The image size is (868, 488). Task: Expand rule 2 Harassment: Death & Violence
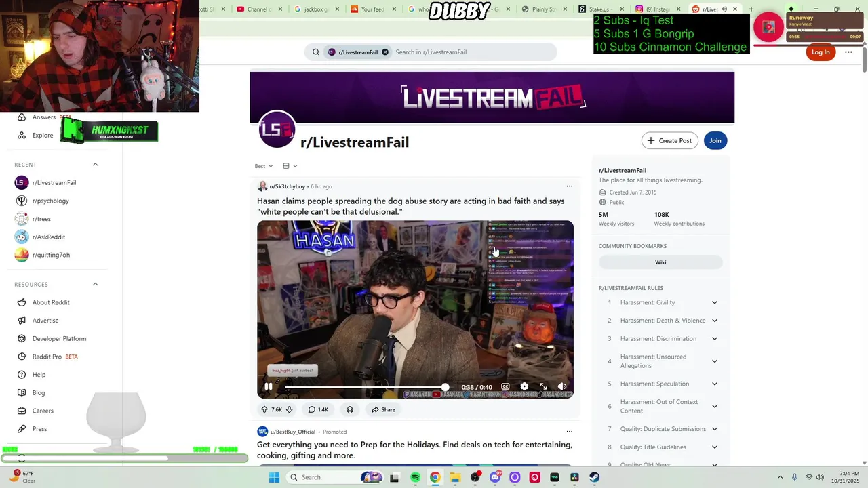(715, 321)
